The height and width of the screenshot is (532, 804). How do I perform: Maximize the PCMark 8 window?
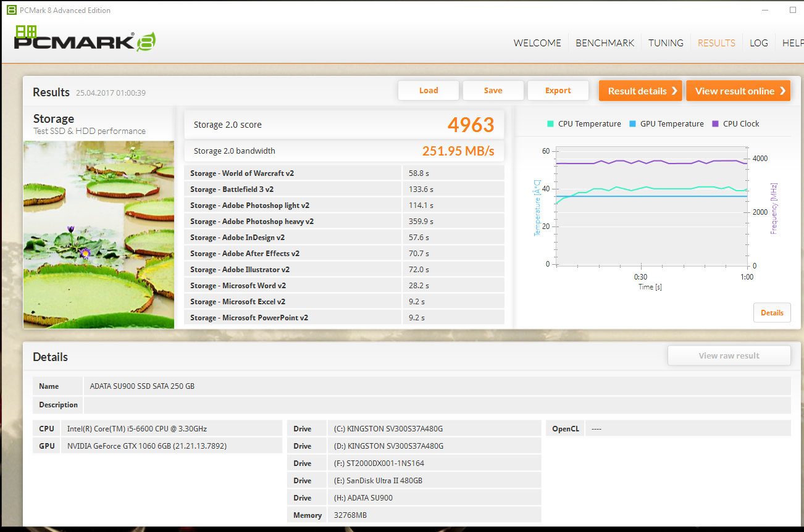[793, 10]
